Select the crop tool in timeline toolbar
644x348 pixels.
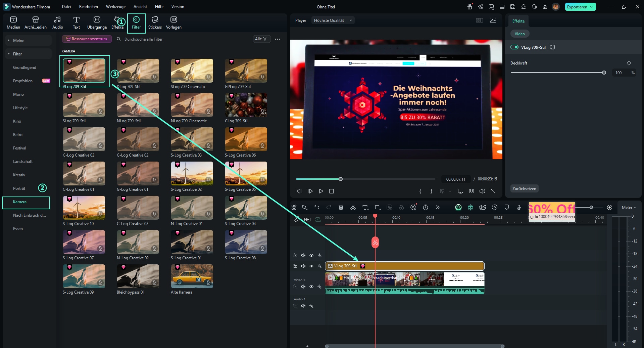click(x=378, y=207)
